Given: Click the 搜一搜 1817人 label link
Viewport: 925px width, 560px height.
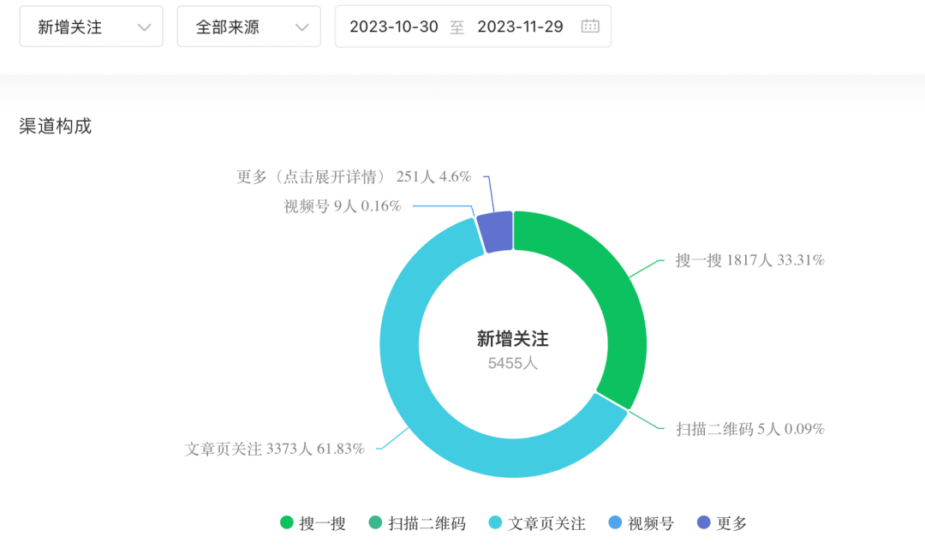Looking at the screenshot, I should pyautogui.click(x=750, y=259).
